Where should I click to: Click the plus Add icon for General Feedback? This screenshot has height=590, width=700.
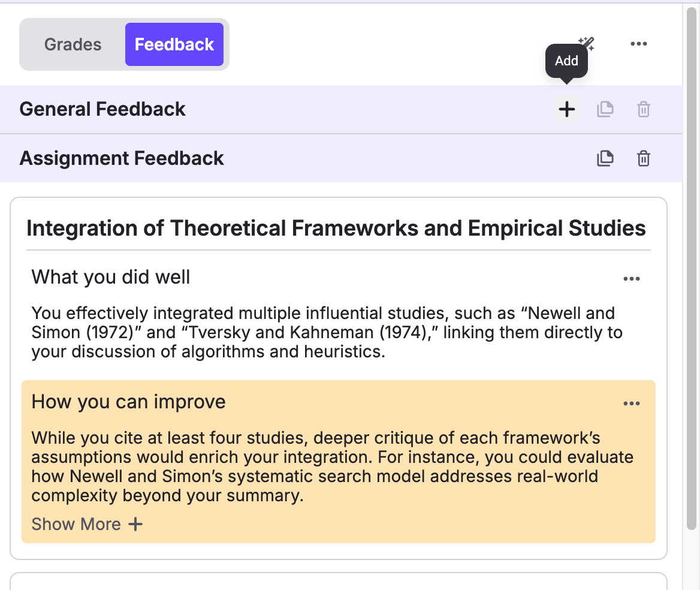coord(566,109)
